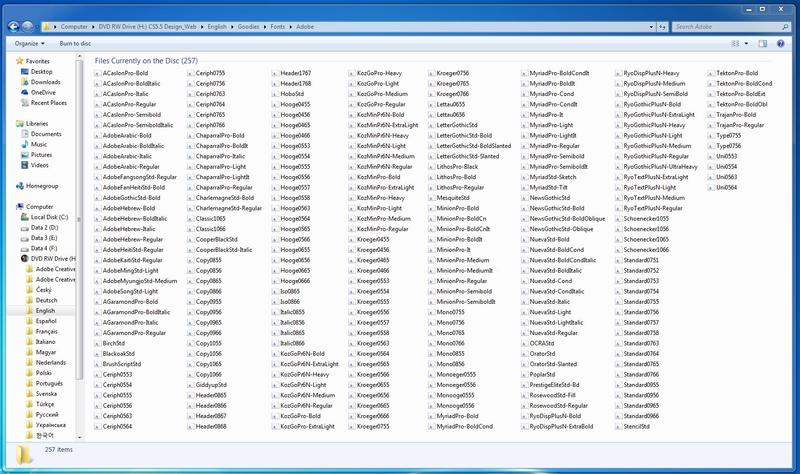Select the LithosPro-Black font file
Image resolution: width=800 pixels, height=474 pixels.
(453, 166)
